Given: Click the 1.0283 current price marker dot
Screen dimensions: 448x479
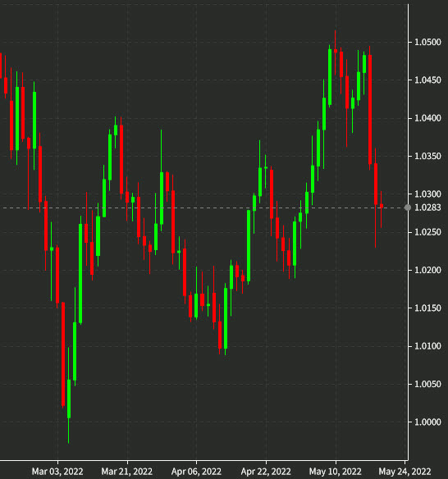Looking at the screenshot, I should (407, 208).
